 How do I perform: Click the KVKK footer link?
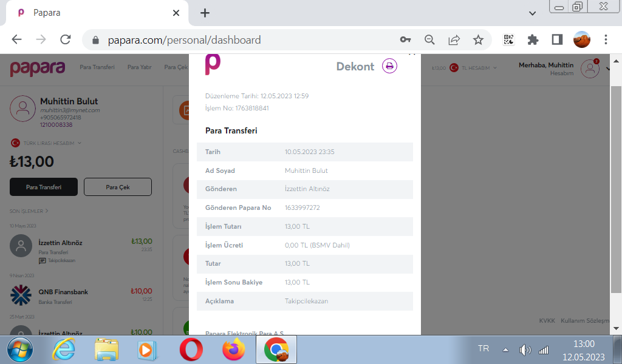pyautogui.click(x=547, y=320)
